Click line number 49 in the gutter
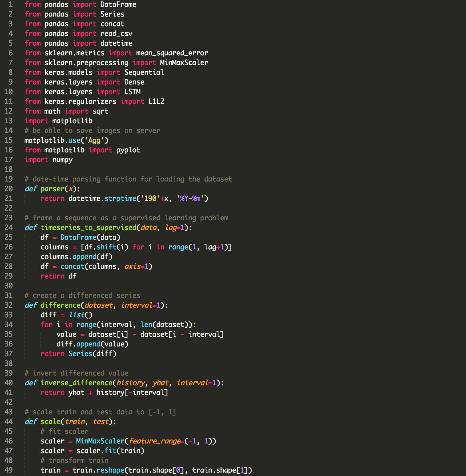 point(9,470)
